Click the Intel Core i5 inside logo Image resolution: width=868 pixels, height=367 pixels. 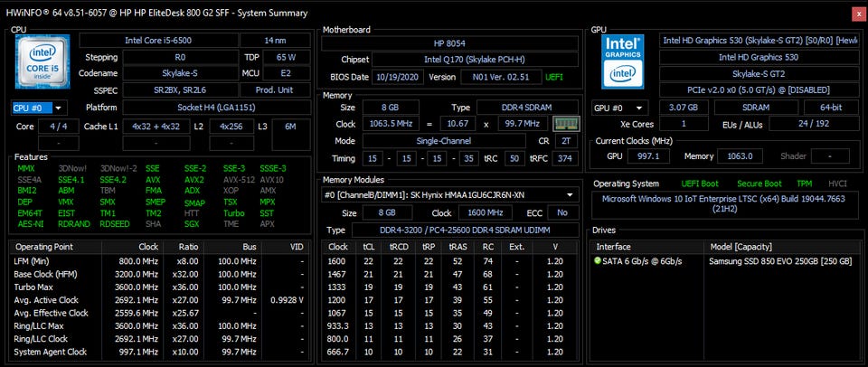42,61
